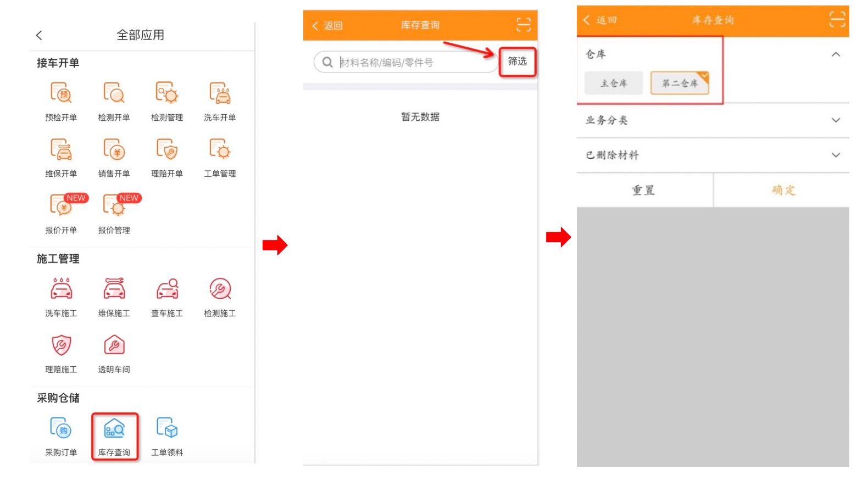The width and height of the screenshot is (868, 492).
Task: Expand the 业务分类 filter section
Action: click(x=836, y=120)
